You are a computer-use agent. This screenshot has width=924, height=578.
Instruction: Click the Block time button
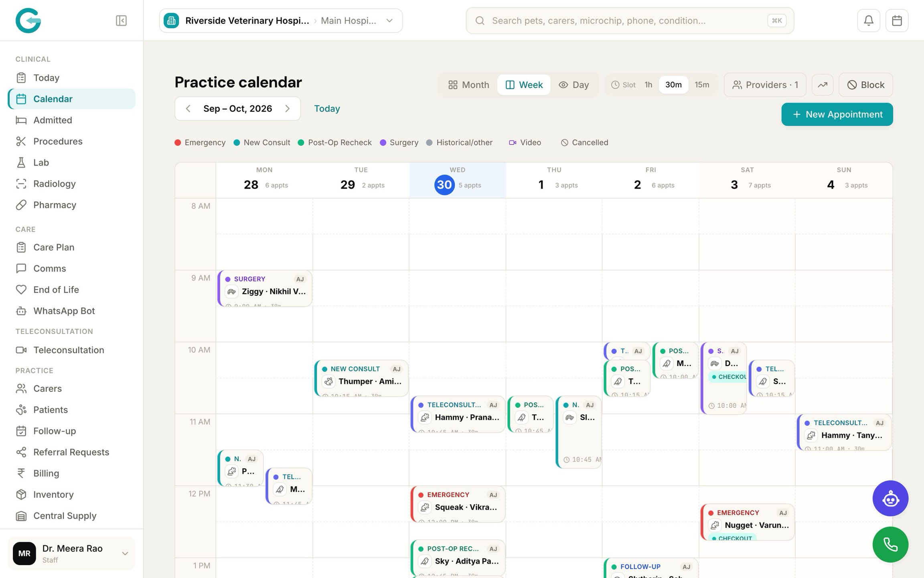click(865, 85)
